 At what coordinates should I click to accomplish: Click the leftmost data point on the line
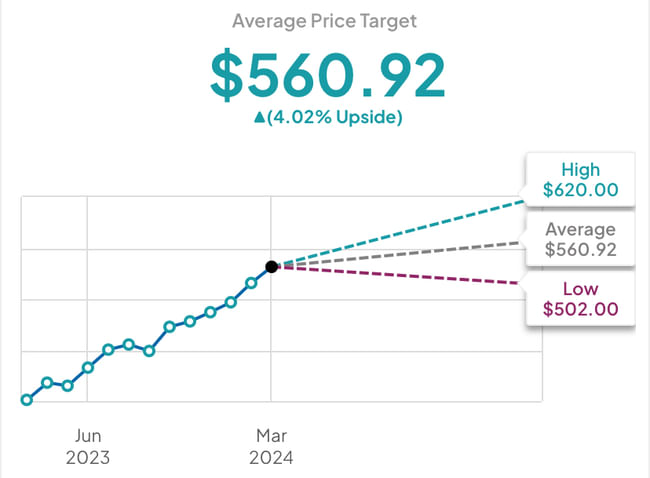point(27,400)
